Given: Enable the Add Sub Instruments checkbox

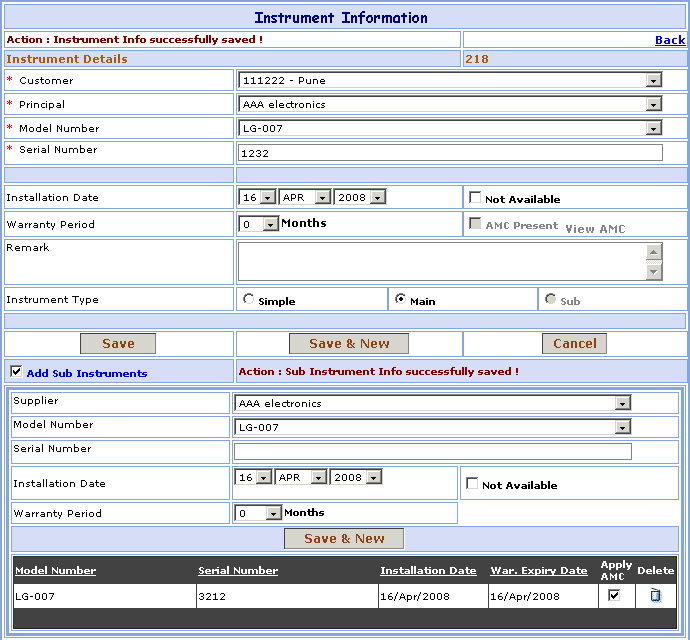Looking at the screenshot, I should (x=16, y=372).
